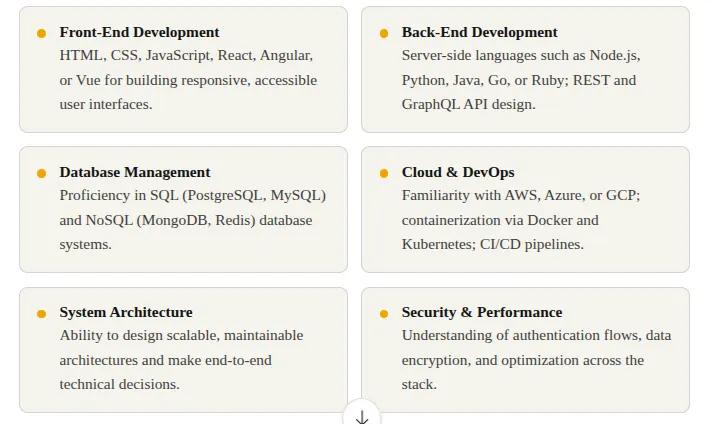Screen dimensions: 712x424
Task: Click the Back-End Development description paragraph
Action: (x=520, y=80)
